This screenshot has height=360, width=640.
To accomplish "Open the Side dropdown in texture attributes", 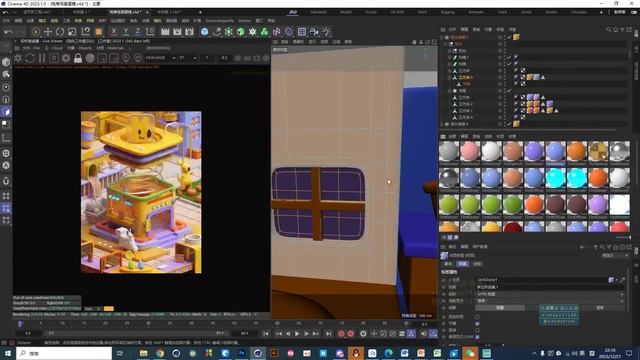I will (551, 301).
